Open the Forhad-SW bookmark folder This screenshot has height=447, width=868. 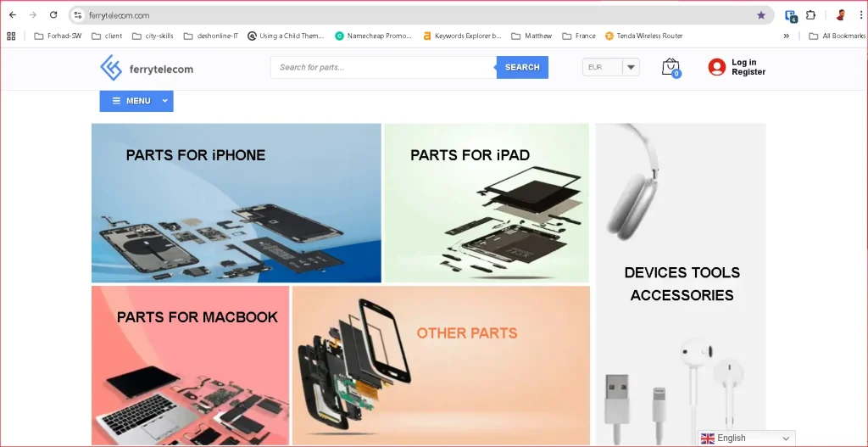coord(58,36)
